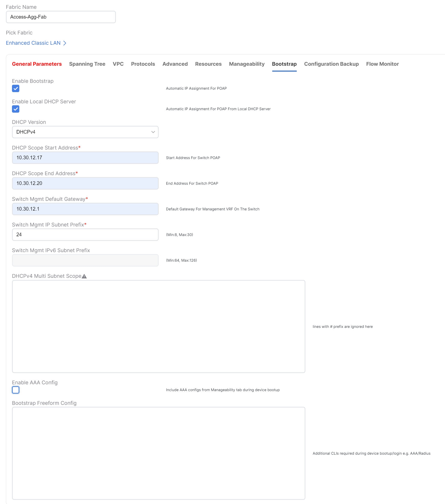Viewport: 445px width, 504px height.
Task: Click the Fabric Name input field
Action: 61,17
